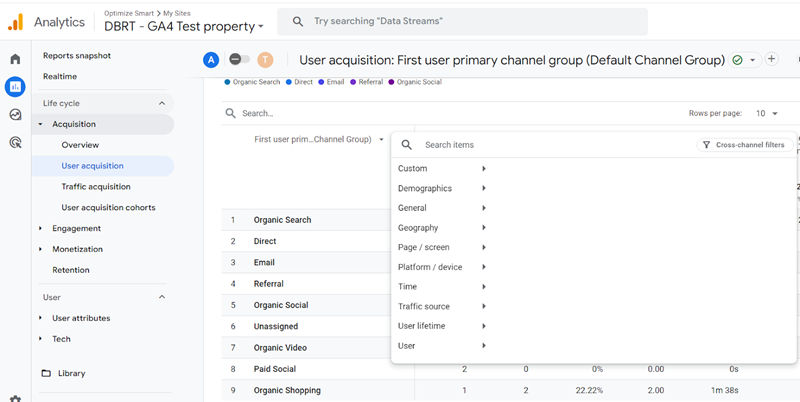Image resolution: width=800 pixels, height=402 pixels.
Task: Expand the Demographics dimension category
Action: pos(442,188)
